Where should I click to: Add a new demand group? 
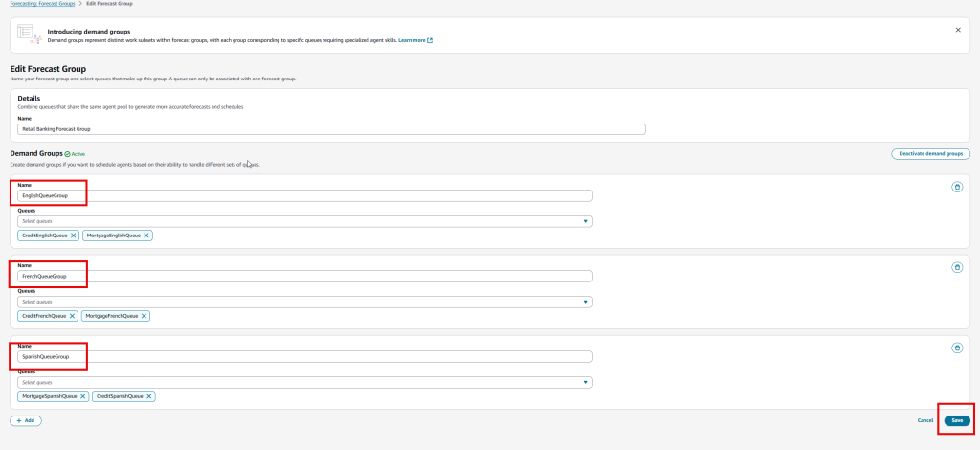26,420
